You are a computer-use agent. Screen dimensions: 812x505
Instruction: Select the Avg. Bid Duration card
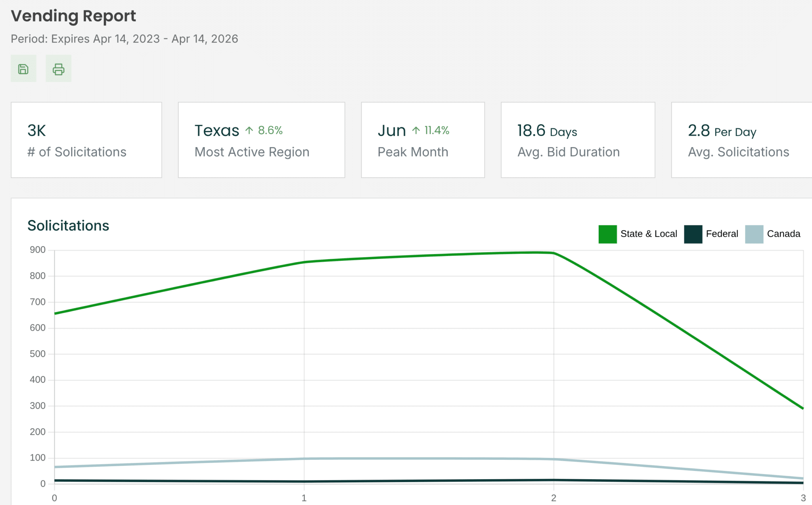pyautogui.click(x=578, y=140)
